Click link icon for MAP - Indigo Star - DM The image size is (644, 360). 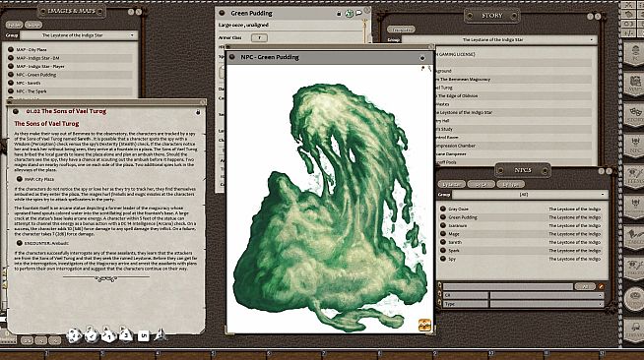coord(11,58)
